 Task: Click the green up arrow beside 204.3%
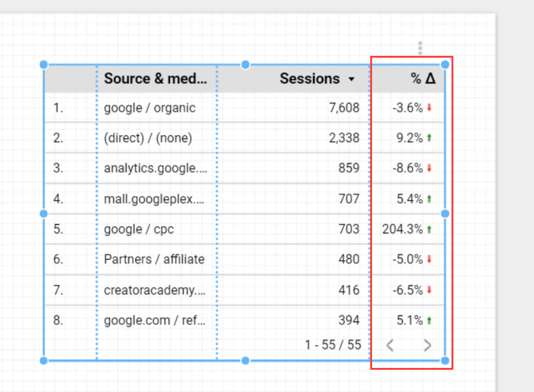click(x=429, y=230)
